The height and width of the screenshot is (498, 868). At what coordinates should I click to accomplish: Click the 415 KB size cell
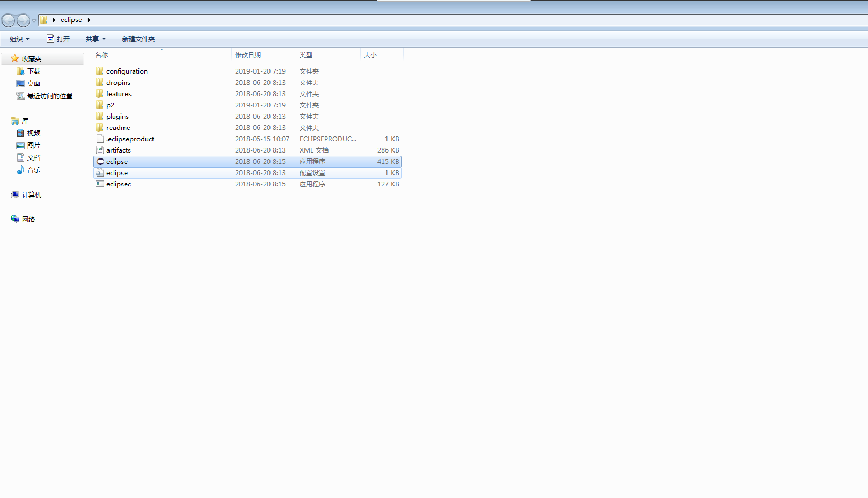(x=388, y=161)
